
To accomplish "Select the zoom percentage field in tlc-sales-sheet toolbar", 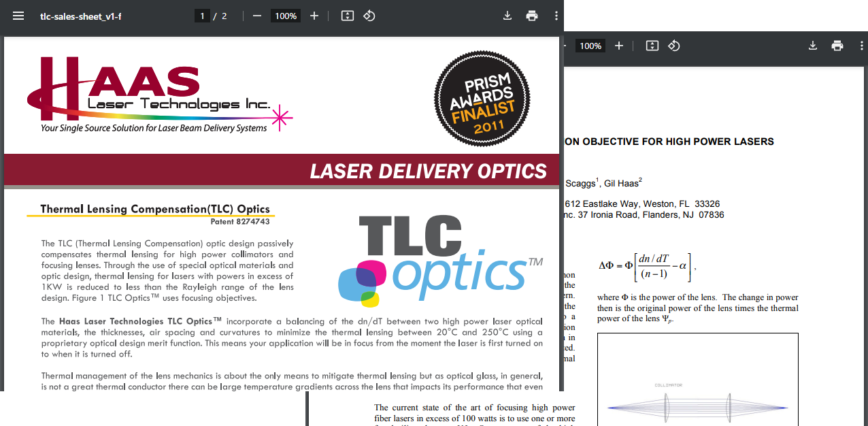I will coord(285,16).
